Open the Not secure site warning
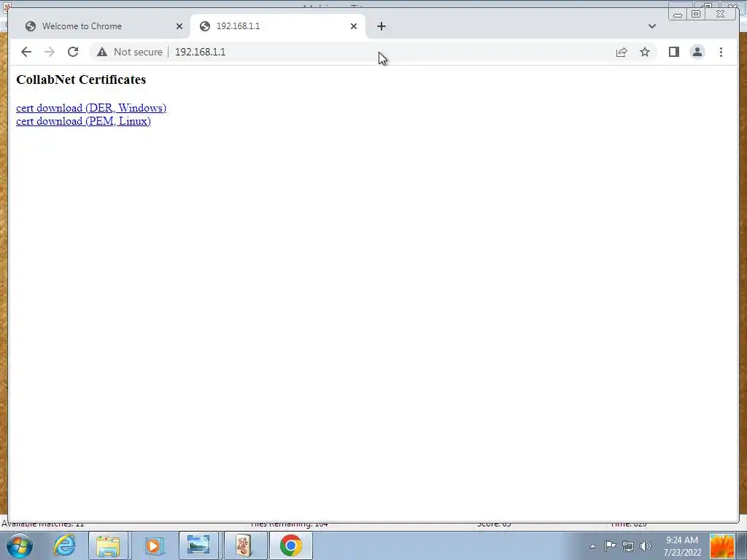Image resolution: width=747 pixels, height=560 pixels. (x=130, y=52)
